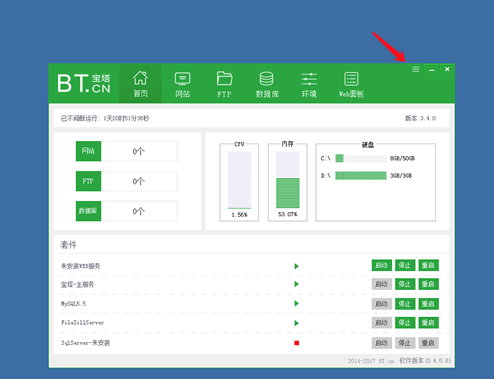Screen dimensions: 494x379
Task: Click green status arrow for FileZillServer
Action: tap(296, 323)
